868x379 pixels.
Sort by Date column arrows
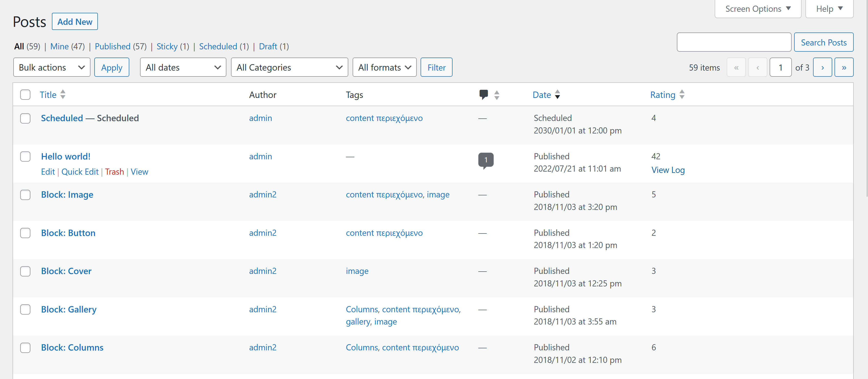tap(557, 94)
